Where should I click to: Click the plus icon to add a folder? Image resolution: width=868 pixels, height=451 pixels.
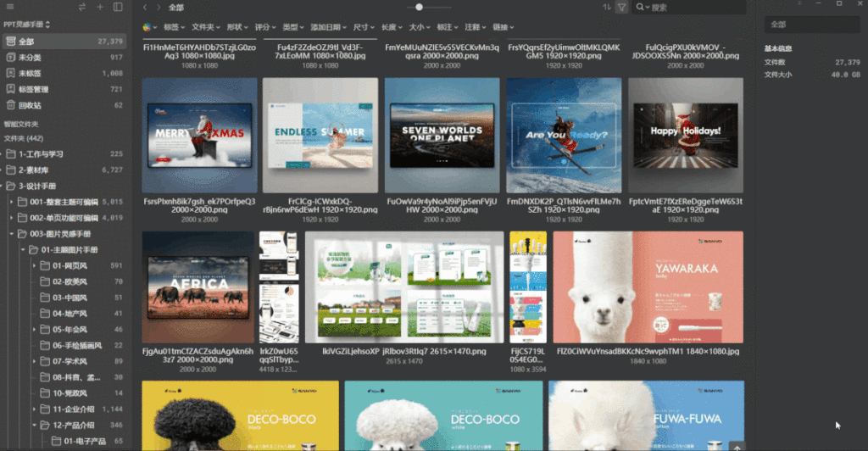click(100, 7)
